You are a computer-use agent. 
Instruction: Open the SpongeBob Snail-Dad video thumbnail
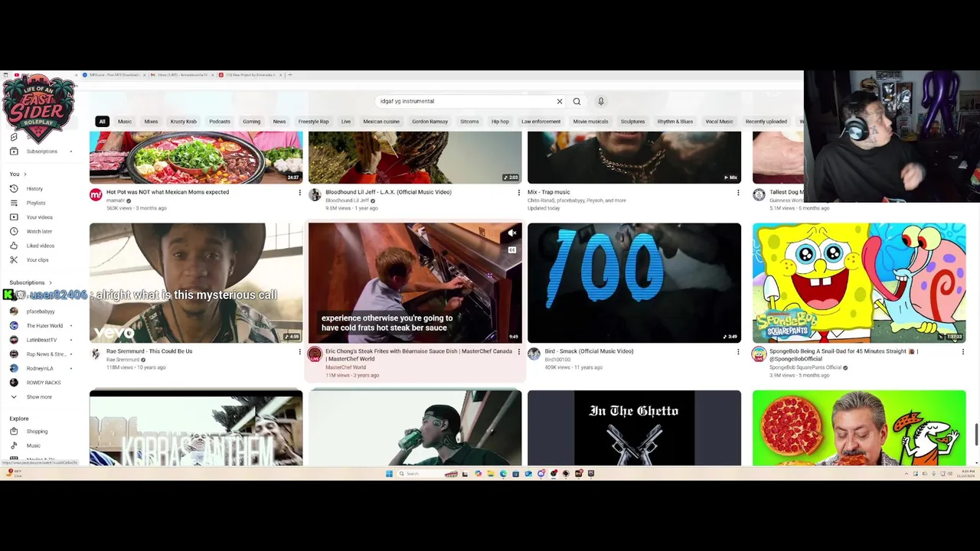pos(859,283)
